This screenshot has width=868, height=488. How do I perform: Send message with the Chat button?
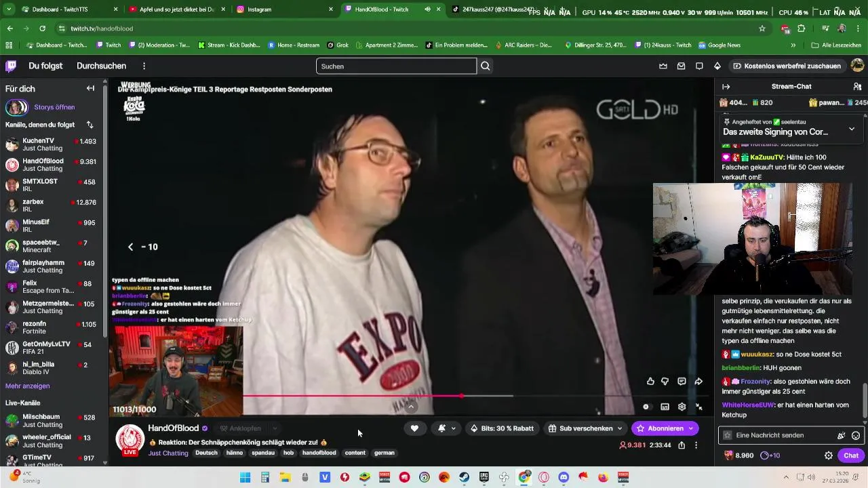850,455
